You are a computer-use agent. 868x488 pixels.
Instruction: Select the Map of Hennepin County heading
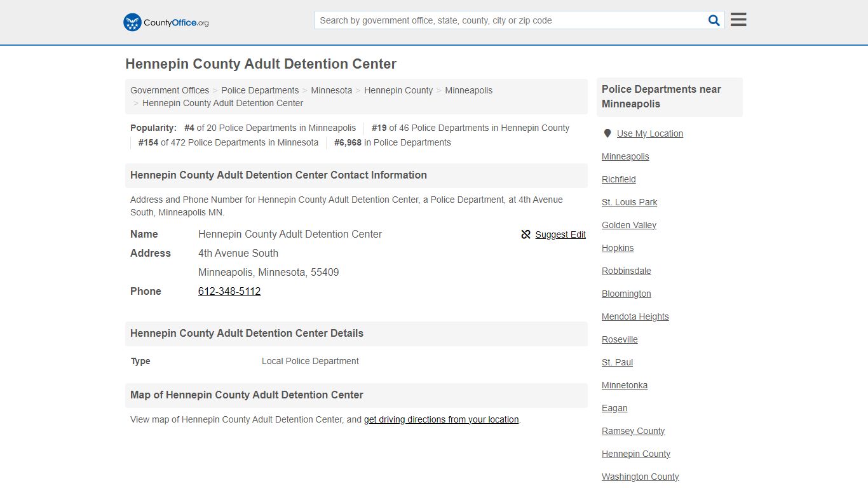coord(247,395)
